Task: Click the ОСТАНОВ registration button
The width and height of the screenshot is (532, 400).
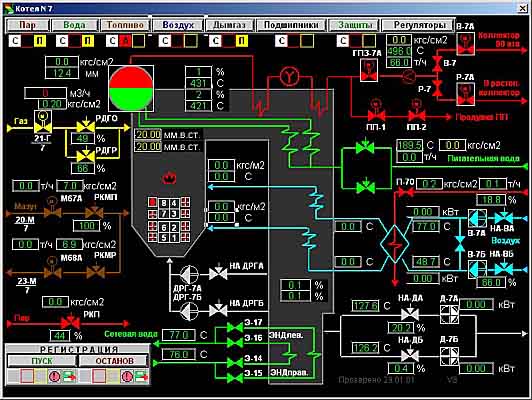Action: [x=114, y=361]
